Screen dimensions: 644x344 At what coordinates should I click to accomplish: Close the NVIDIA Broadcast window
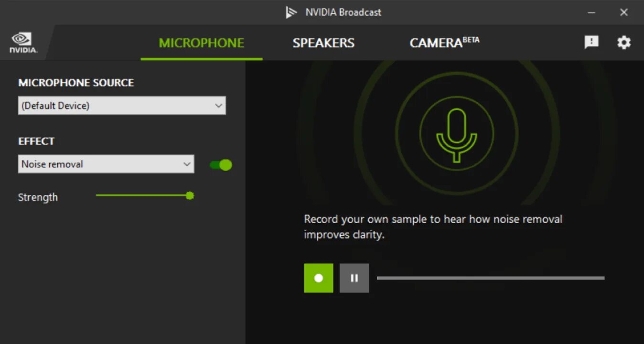pyautogui.click(x=624, y=12)
